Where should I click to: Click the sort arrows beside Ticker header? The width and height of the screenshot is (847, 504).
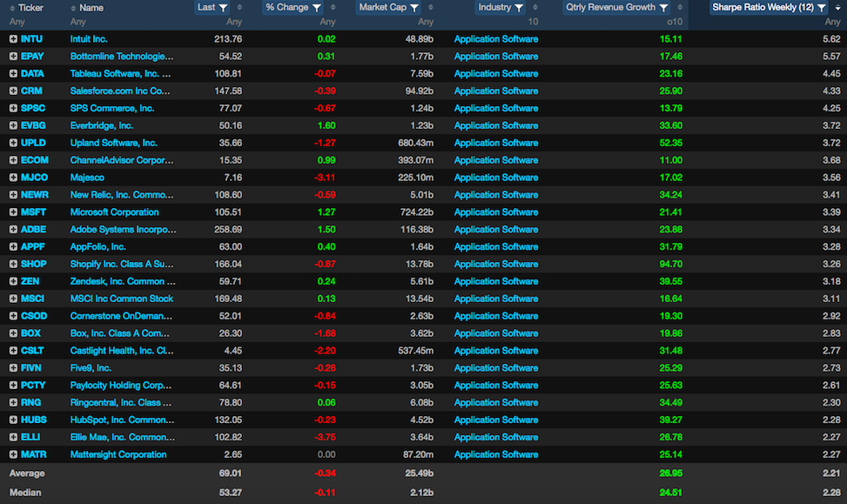12,8
